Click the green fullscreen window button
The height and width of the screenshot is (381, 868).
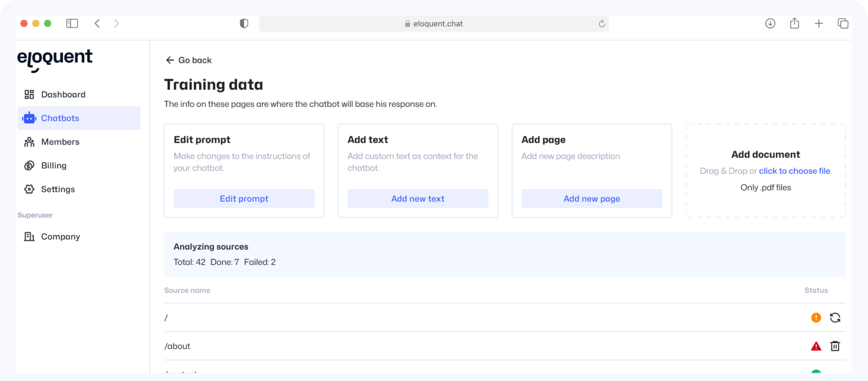click(x=48, y=24)
